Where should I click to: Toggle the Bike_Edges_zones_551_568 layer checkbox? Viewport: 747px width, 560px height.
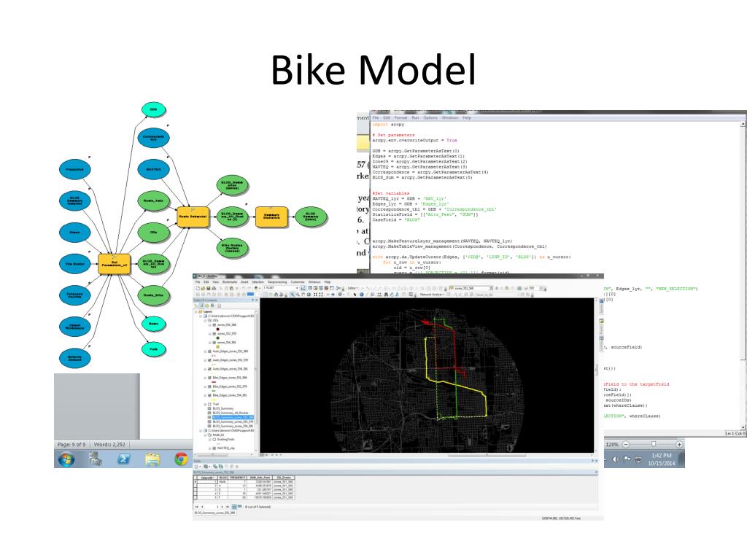tap(209, 378)
